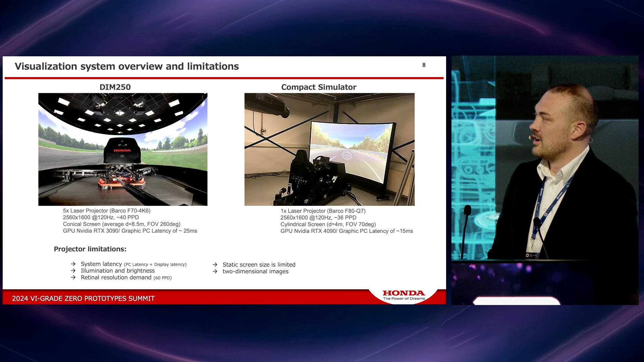Click the arrow bullet before System latency
644x362 pixels.
click(73, 264)
